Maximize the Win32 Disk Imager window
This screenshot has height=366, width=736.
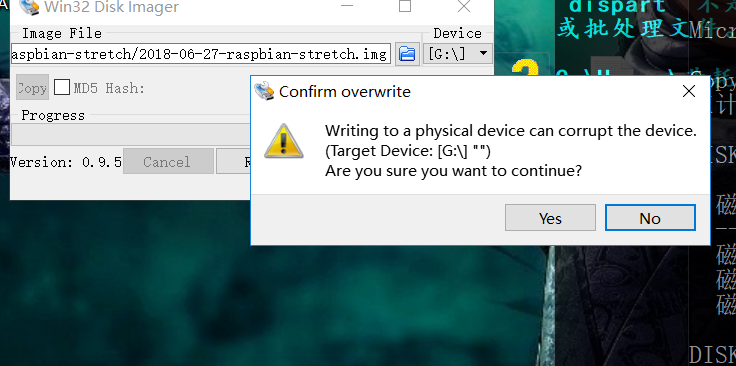click(x=405, y=7)
